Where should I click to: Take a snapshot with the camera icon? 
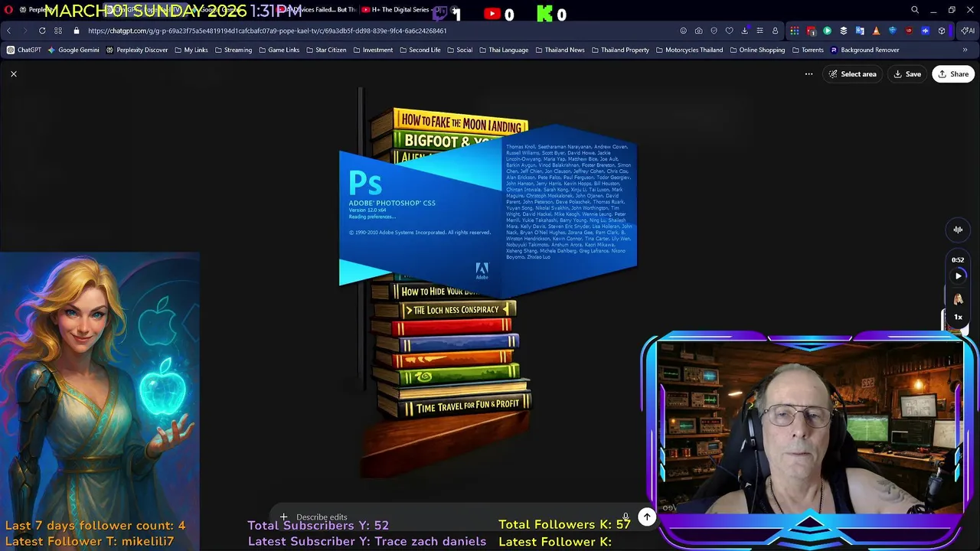699,31
